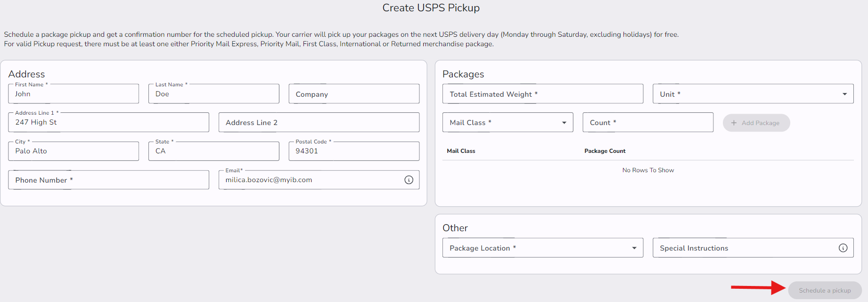Image resolution: width=868 pixels, height=302 pixels.
Task: Open the Package Location dropdown
Action: click(x=542, y=248)
